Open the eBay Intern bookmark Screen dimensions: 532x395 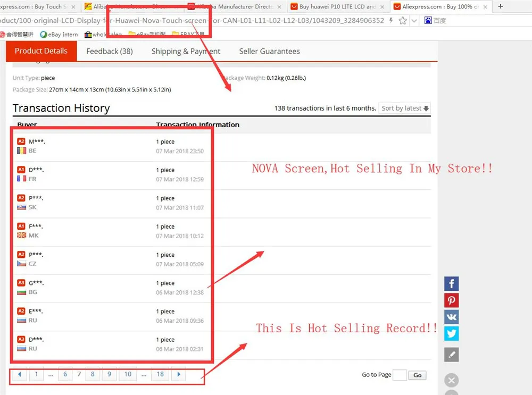pyautogui.click(x=59, y=34)
